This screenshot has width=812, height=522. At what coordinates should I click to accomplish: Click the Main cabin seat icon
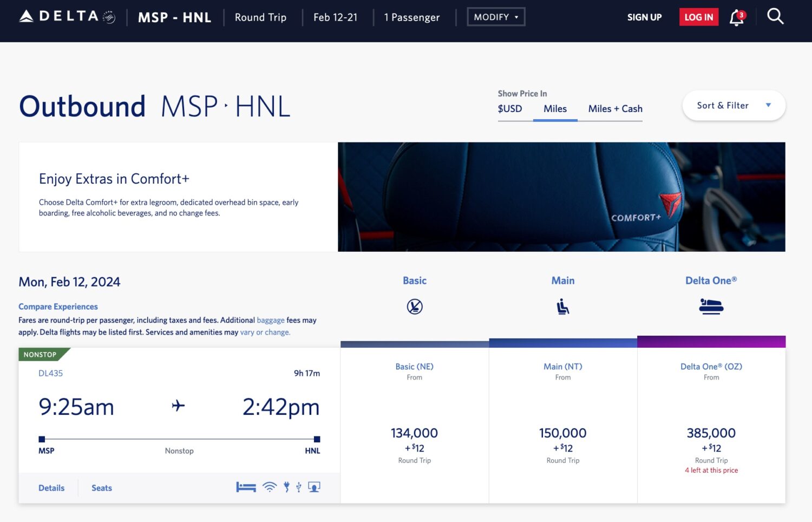pos(562,305)
